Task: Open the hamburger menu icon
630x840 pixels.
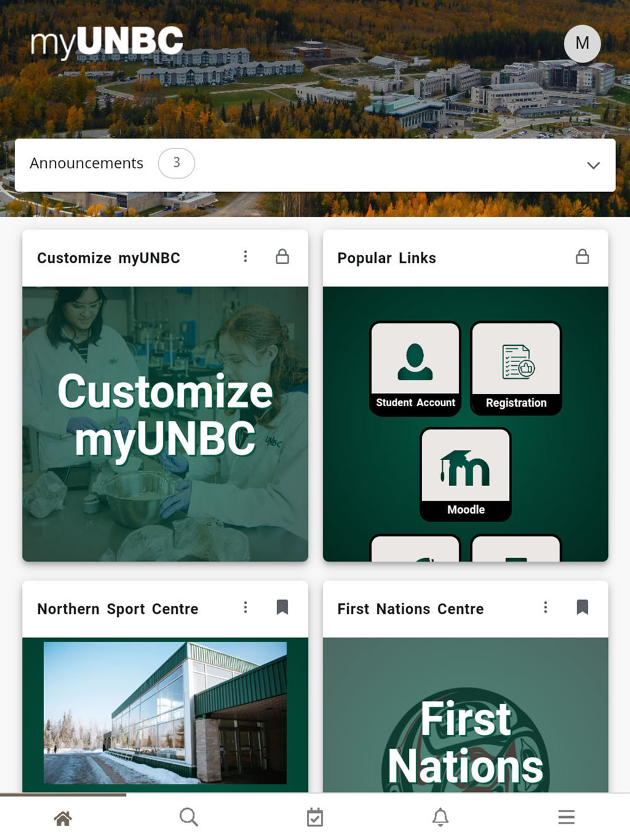Action: 566,817
